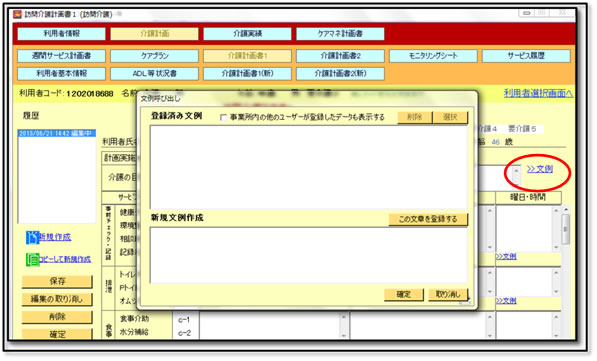Click the sidebar 削除 button

pos(57,317)
